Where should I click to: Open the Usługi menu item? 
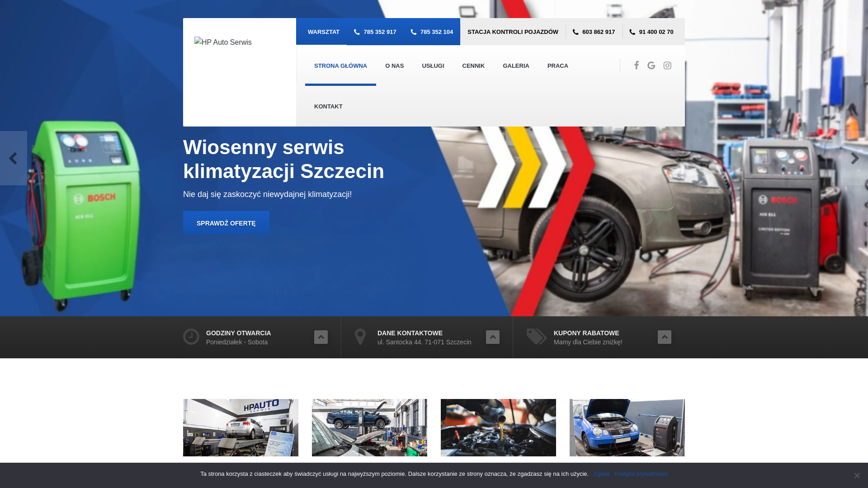click(433, 66)
